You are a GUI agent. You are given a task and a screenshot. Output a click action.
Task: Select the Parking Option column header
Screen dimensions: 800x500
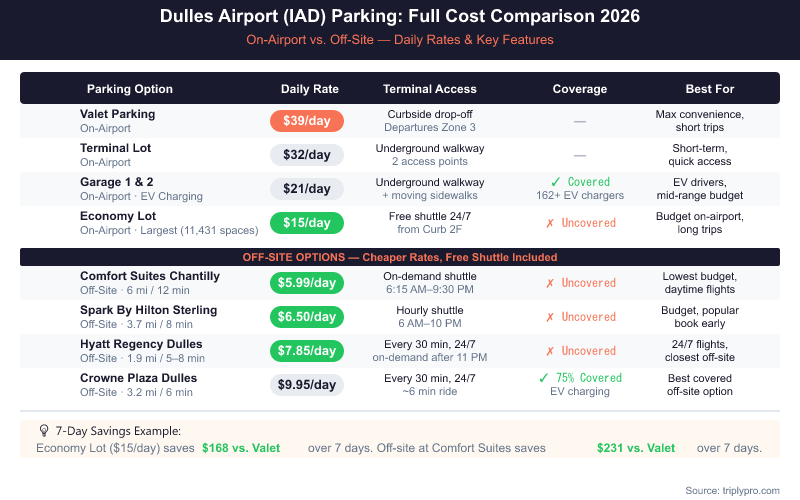(130, 89)
